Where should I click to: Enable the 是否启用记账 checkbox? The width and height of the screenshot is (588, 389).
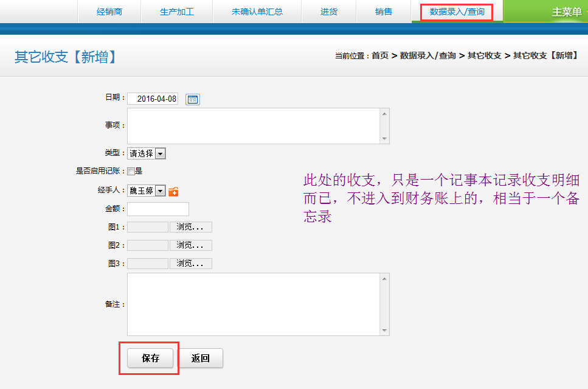click(x=131, y=172)
